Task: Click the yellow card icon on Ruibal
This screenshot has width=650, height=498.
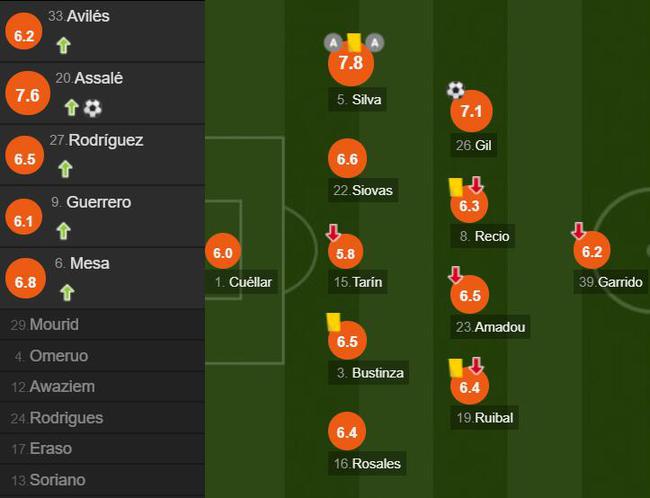Action: (456, 368)
